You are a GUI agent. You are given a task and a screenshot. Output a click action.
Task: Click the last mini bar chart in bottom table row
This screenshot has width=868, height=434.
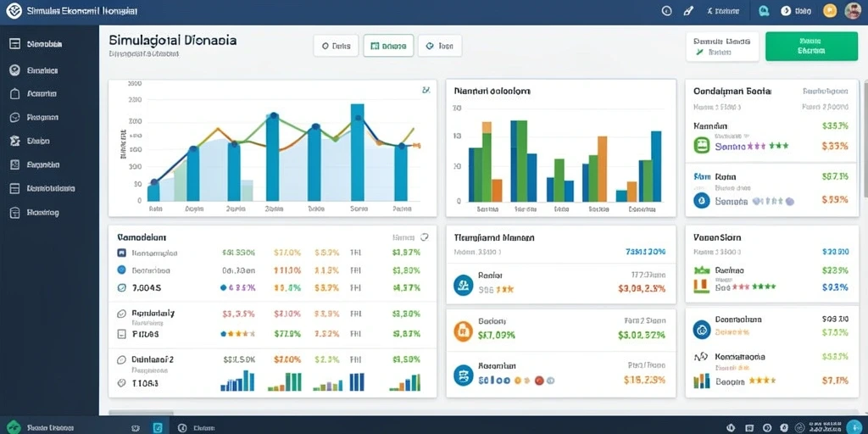(x=404, y=382)
